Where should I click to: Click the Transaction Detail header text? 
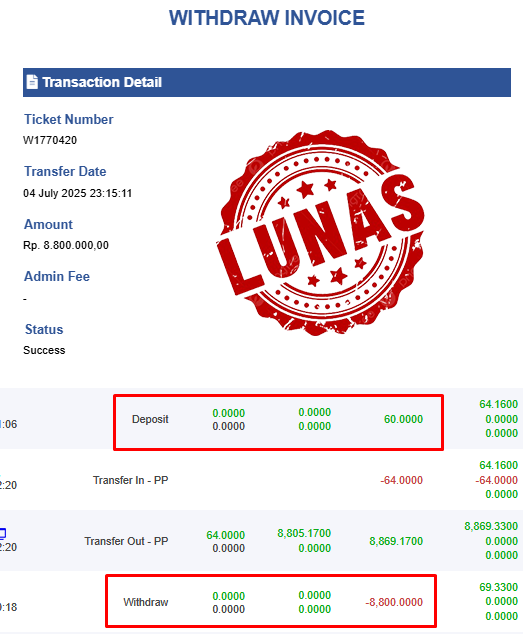(x=102, y=82)
